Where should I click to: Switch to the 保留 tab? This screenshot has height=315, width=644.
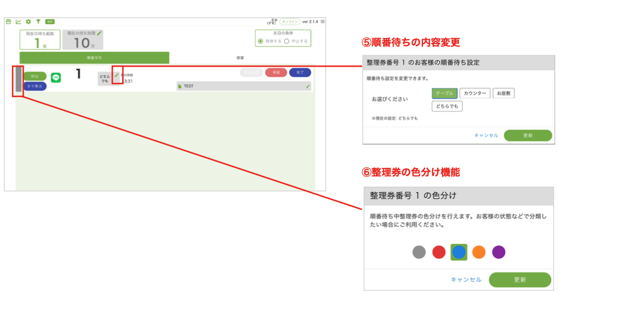pos(241,58)
